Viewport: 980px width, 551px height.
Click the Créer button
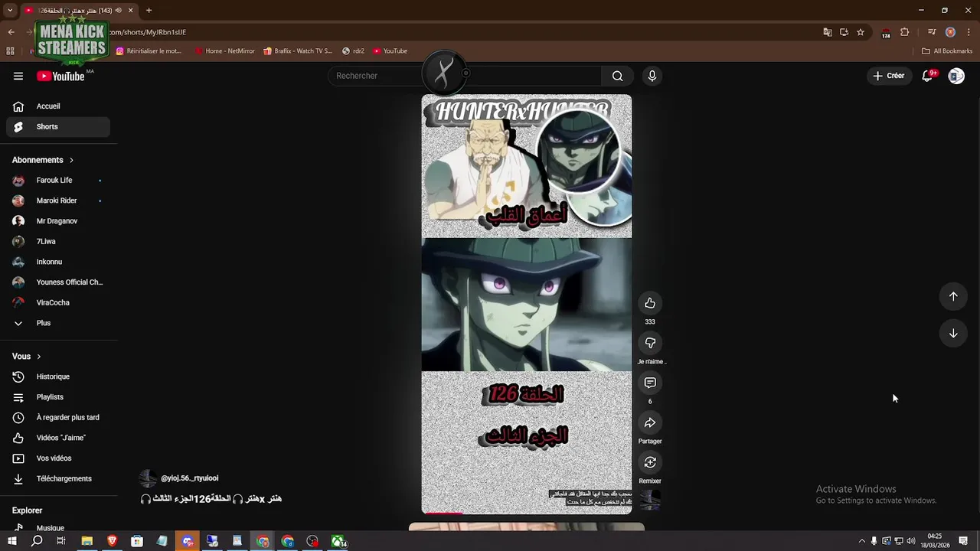[889, 76]
